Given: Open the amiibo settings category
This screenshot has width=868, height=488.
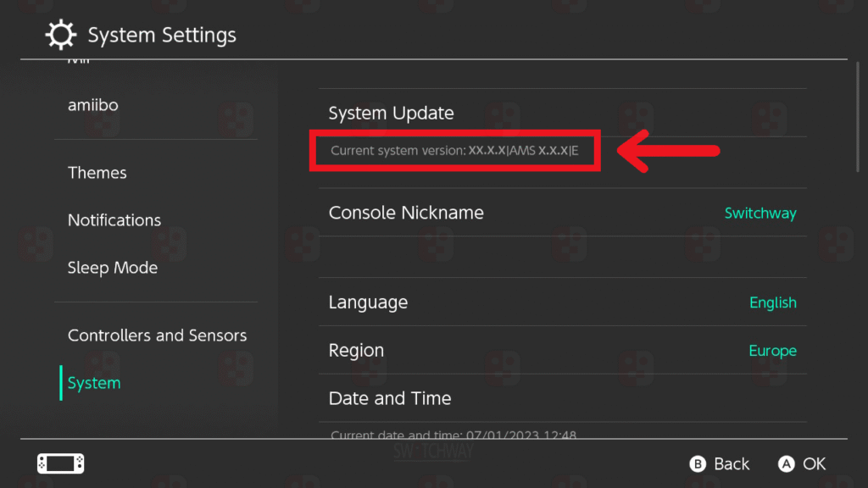Looking at the screenshot, I should [x=93, y=105].
